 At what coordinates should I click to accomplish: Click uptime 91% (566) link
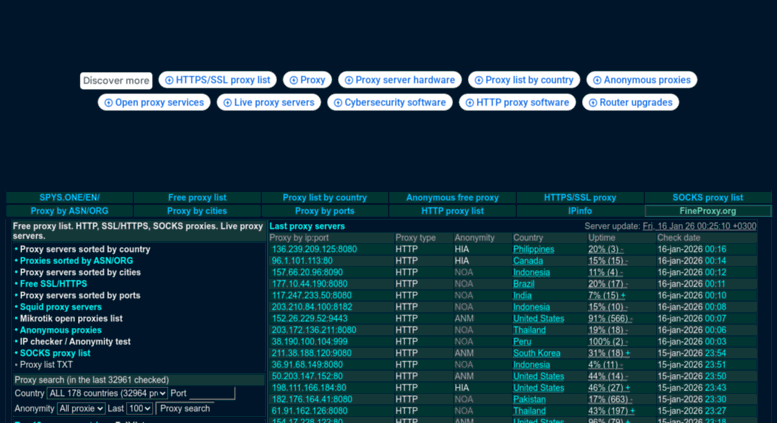point(610,318)
